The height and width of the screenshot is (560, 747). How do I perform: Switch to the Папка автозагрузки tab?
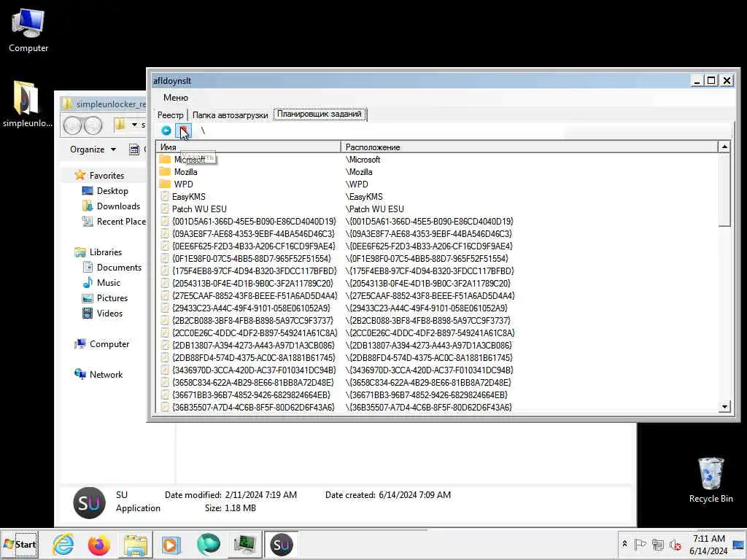pyautogui.click(x=230, y=114)
